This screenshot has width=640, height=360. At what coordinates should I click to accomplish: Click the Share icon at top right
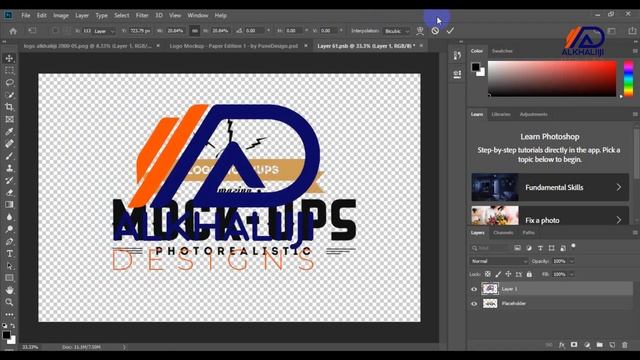[632, 31]
